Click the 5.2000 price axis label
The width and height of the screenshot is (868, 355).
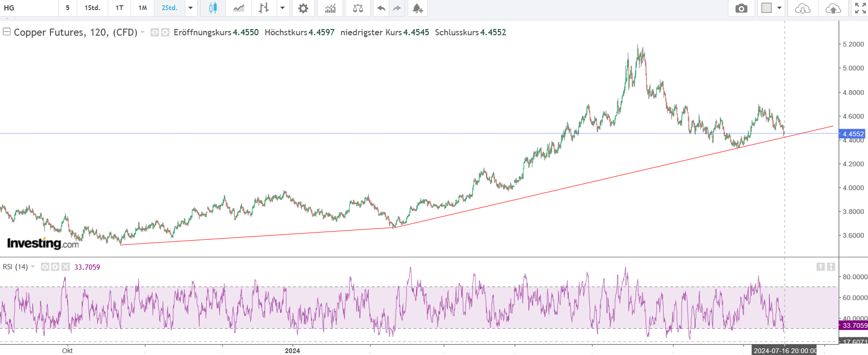pyautogui.click(x=853, y=44)
